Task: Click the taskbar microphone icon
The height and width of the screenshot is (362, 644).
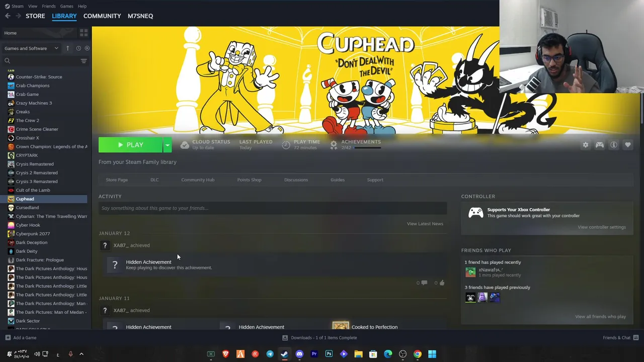Action: click(x=70, y=354)
